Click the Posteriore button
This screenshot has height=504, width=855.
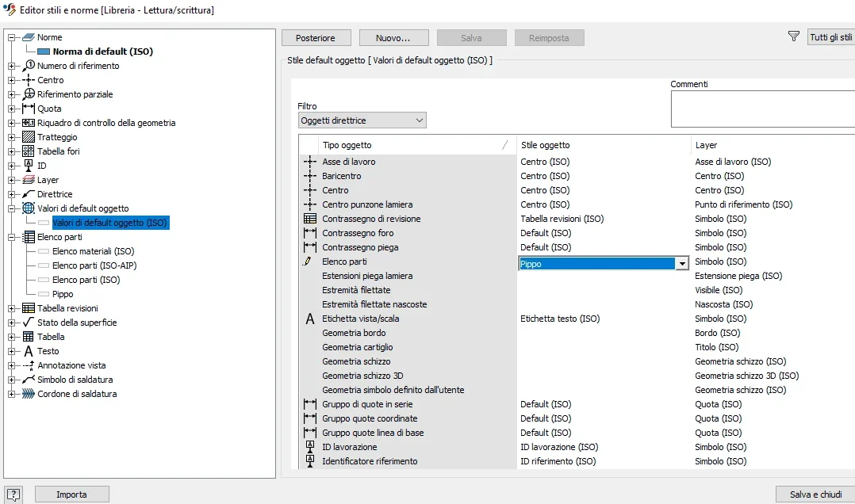(316, 37)
